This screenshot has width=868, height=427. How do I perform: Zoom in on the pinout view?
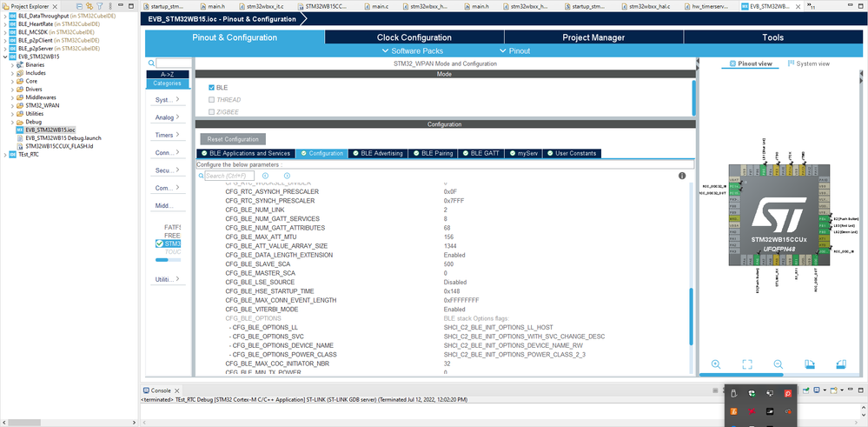click(716, 364)
